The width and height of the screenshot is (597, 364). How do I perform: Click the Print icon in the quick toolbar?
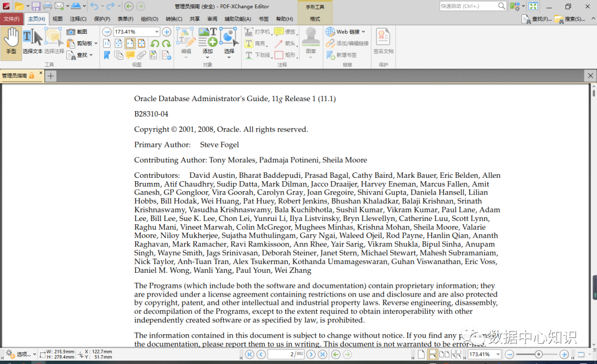pyautogui.click(x=48, y=6)
